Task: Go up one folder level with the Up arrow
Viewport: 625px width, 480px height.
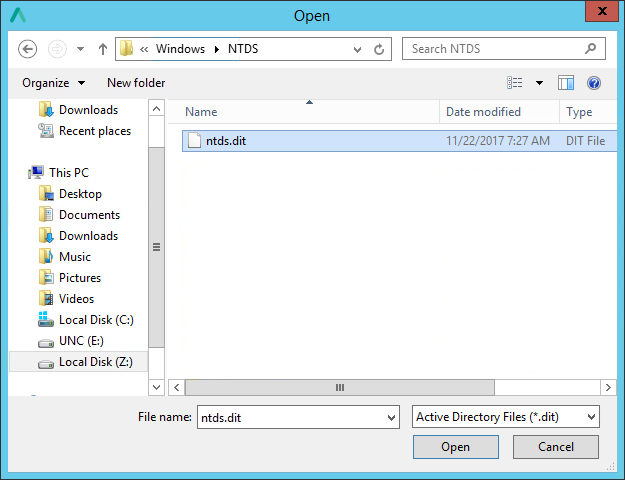Action: click(x=102, y=49)
